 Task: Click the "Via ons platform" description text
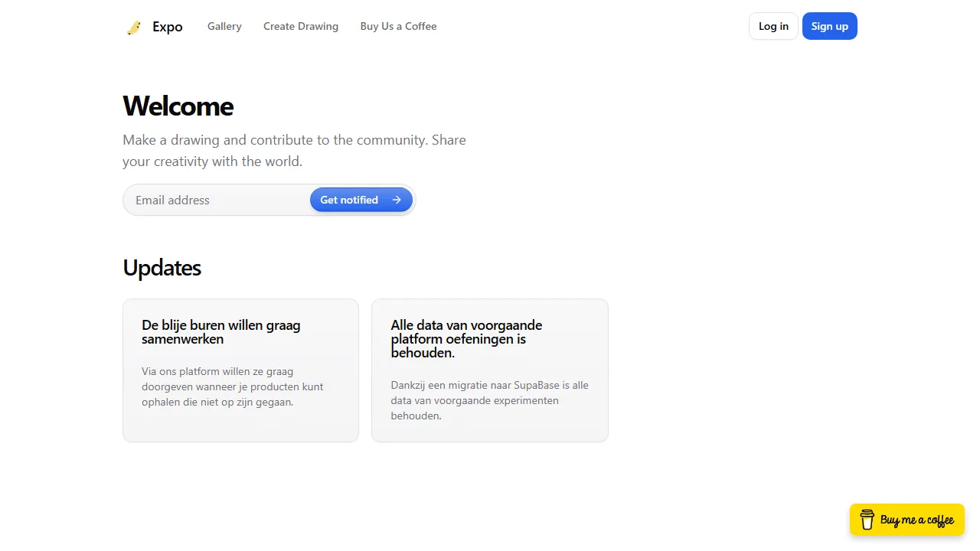[x=232, y=386]
